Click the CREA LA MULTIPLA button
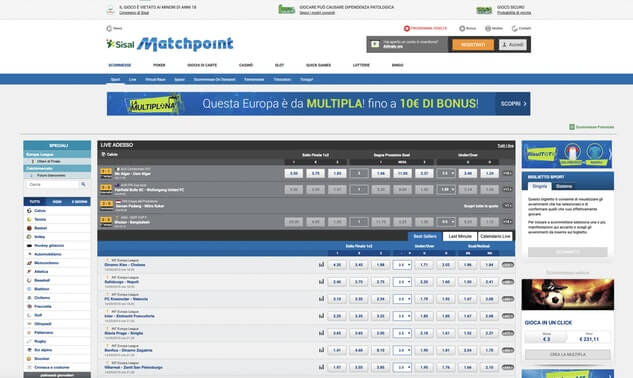This screenshot has height=378, width=633. pos(568,355)
